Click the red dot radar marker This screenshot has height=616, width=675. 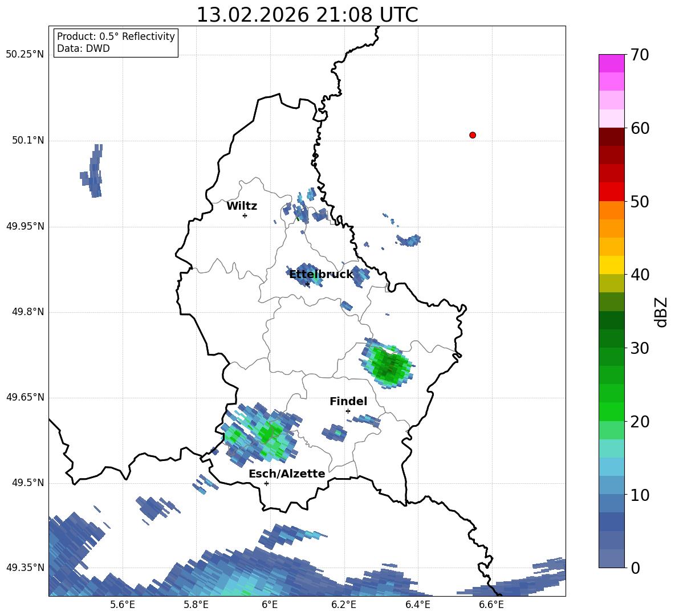pos(473,135)
